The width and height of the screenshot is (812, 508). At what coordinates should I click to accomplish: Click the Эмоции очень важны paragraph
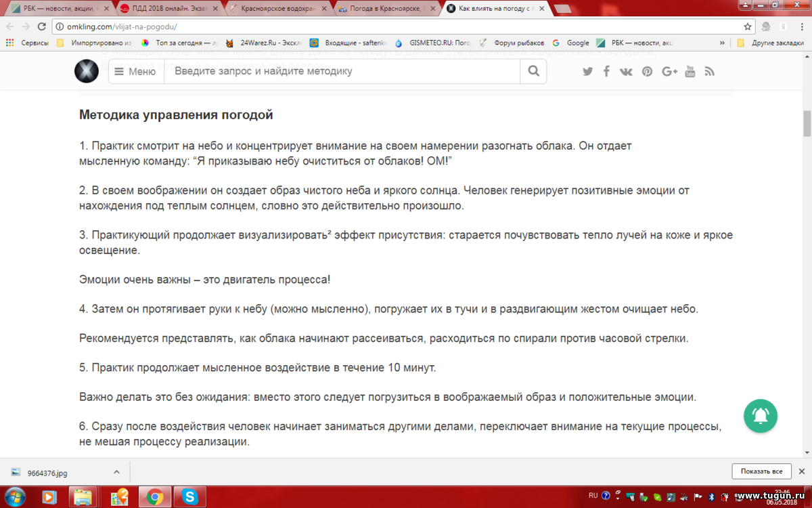coord(205,280)
